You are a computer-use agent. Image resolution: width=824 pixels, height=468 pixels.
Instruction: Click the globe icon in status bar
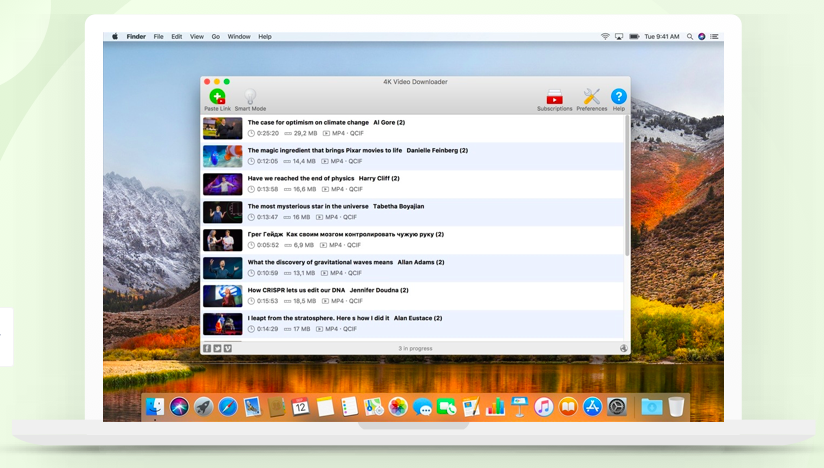(623, 348)
